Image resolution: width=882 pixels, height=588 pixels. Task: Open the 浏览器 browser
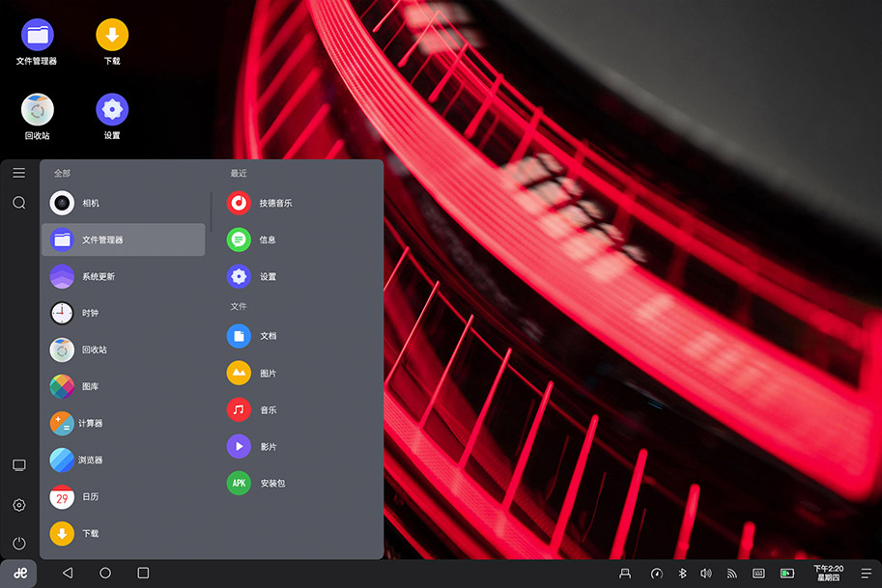[x=89, y=461]
